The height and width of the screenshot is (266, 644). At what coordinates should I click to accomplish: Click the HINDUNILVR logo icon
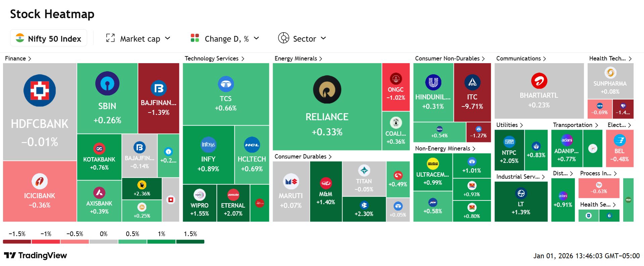[x=433, y=82]
